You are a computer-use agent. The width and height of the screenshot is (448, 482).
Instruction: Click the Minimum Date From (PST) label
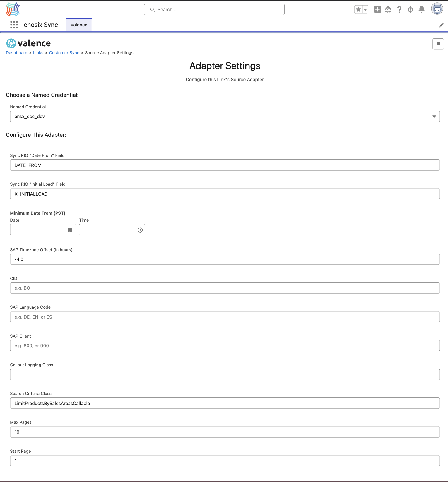coord(38,213)
